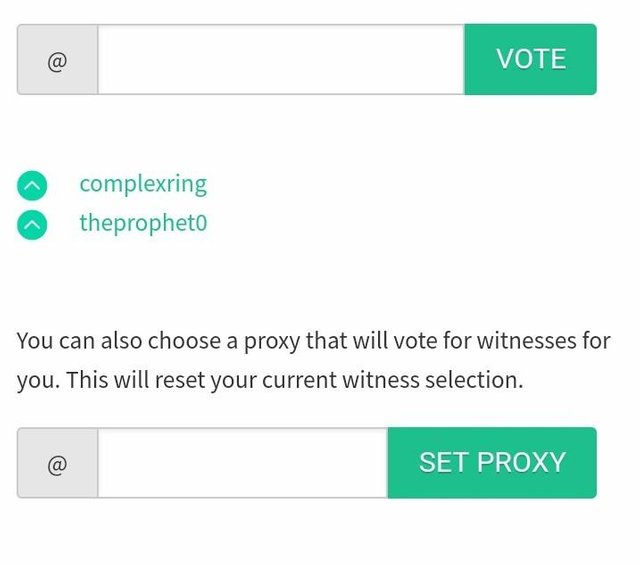The width and height of the screenshot is (640, 565).
Task: Click the complexring username text
Action: coord(143,184)
